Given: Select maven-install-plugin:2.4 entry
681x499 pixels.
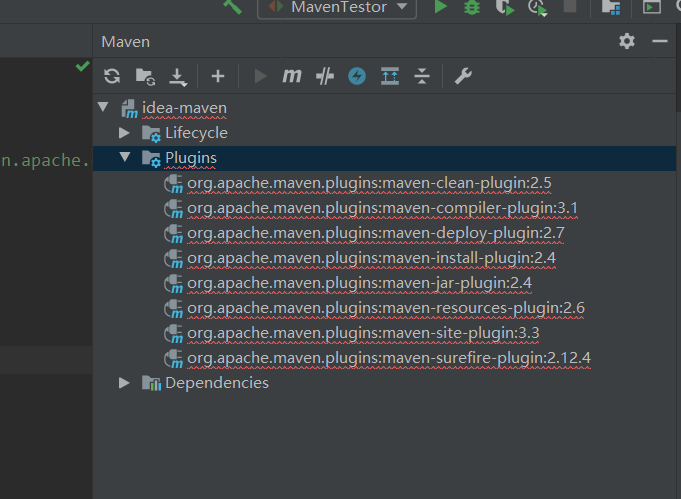Looking at the screenshot, I should pos(371,258).
